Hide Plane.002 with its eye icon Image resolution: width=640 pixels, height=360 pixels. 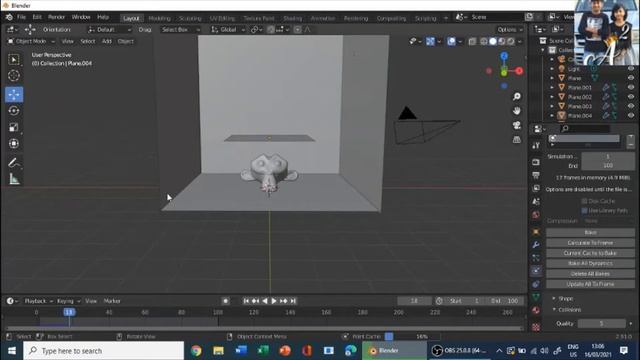coord(631,97)
